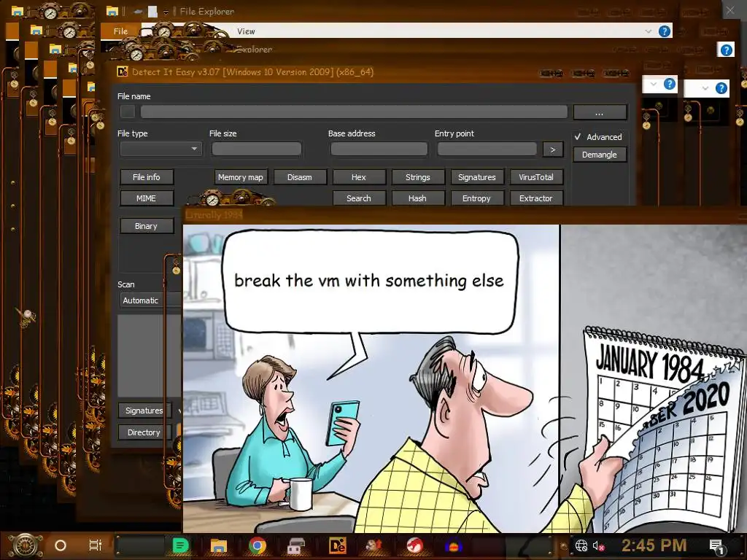The image size is (747, 560).
Task: Click the Hash button
Action: 418,198
